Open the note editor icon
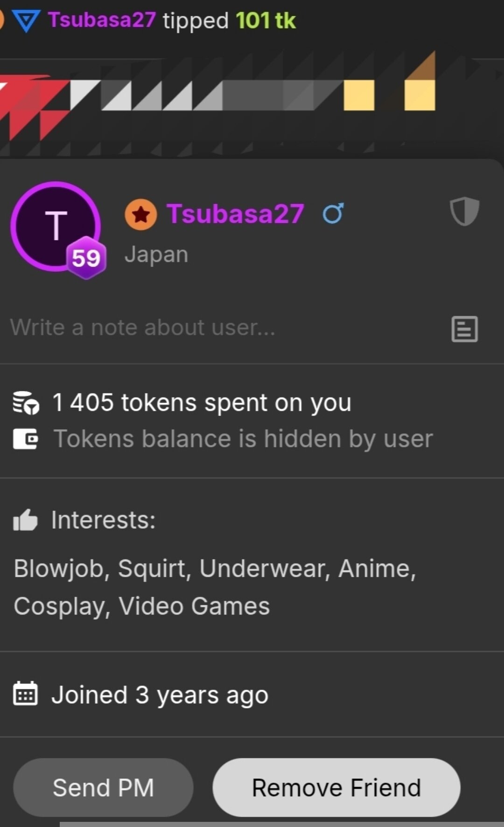504x827 pixels. click(464, 329)
